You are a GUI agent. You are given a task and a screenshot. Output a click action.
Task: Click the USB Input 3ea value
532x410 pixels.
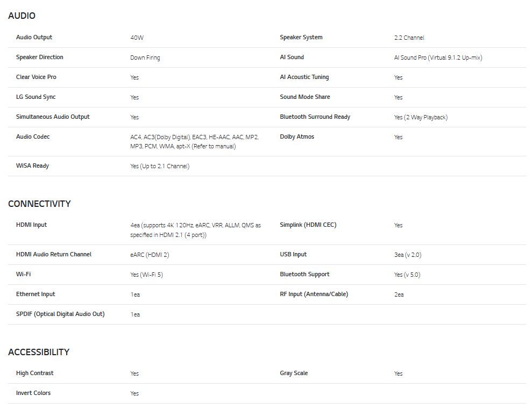click(x=407, y=255)
